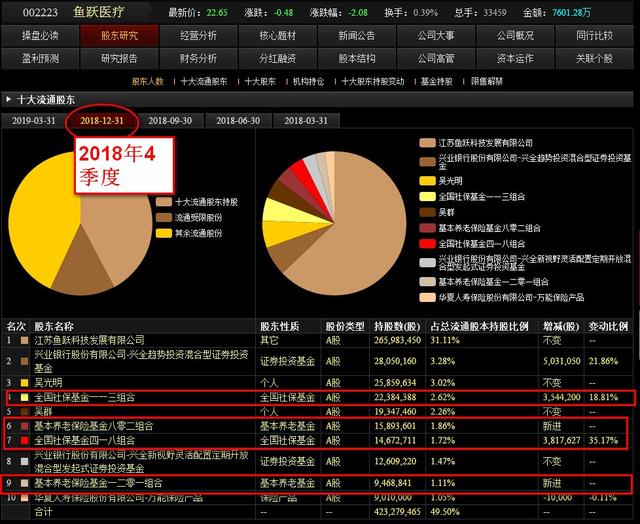Collapse the 十大流通股东 section arrow

8,99
